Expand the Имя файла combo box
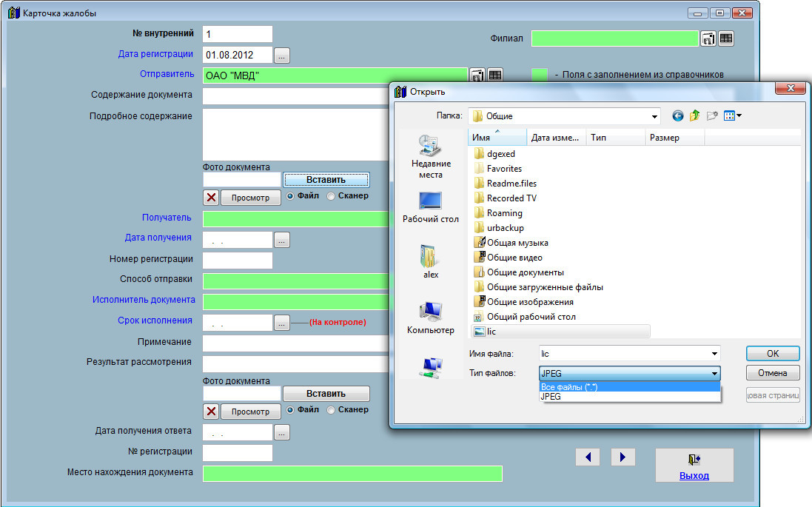 tap(714, 354)
